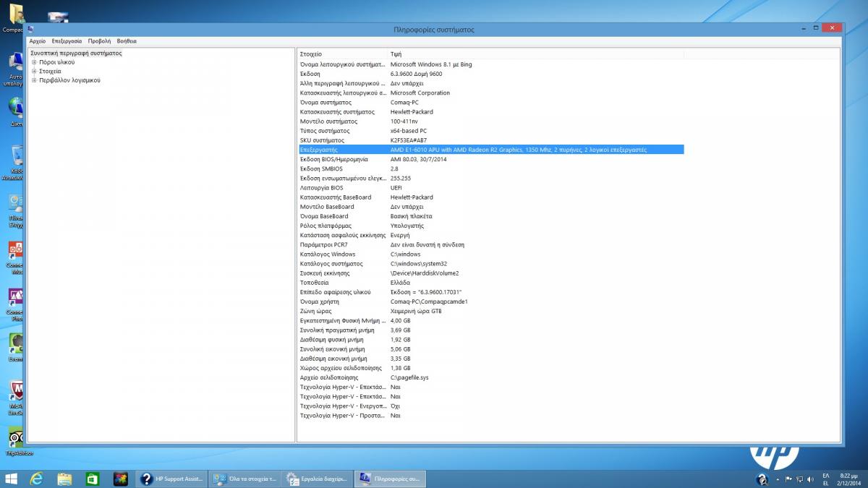Select the Ρόλος πλατφόρμας row
868x488 pixels.
491,226
